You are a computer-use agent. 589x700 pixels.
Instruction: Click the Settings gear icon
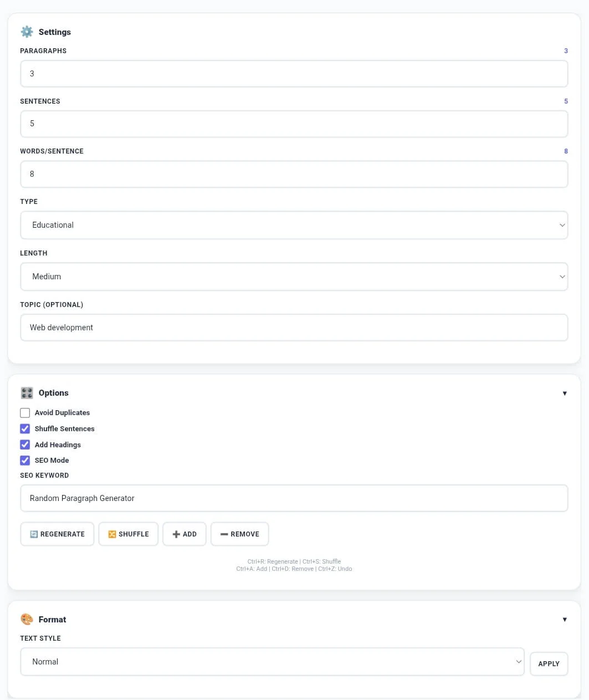click(27, 32)
